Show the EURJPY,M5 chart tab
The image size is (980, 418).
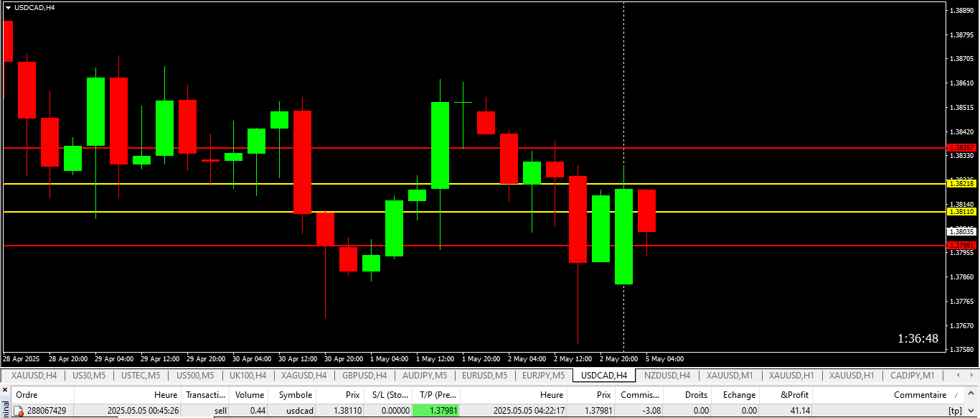(x=544, y=375)
